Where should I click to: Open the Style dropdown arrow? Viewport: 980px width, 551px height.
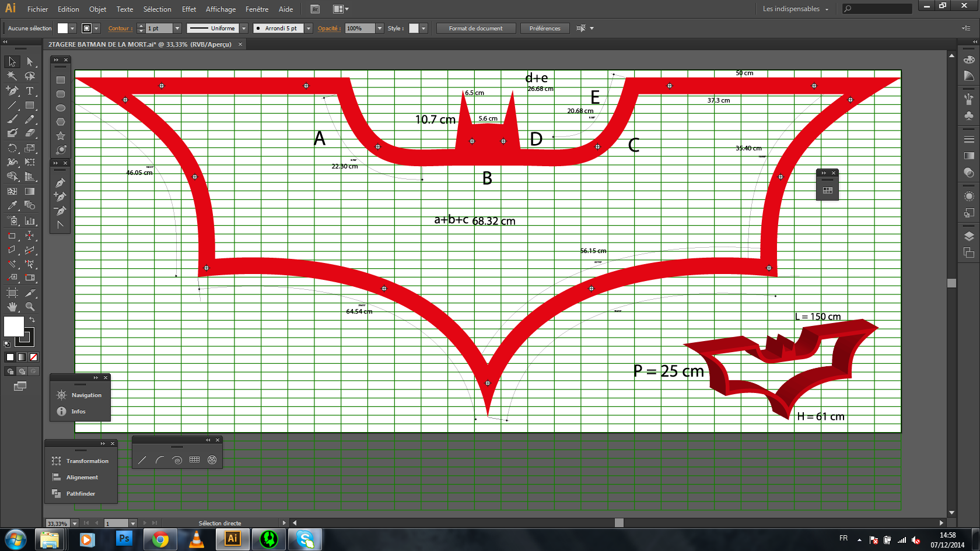[x=423, y=28]
